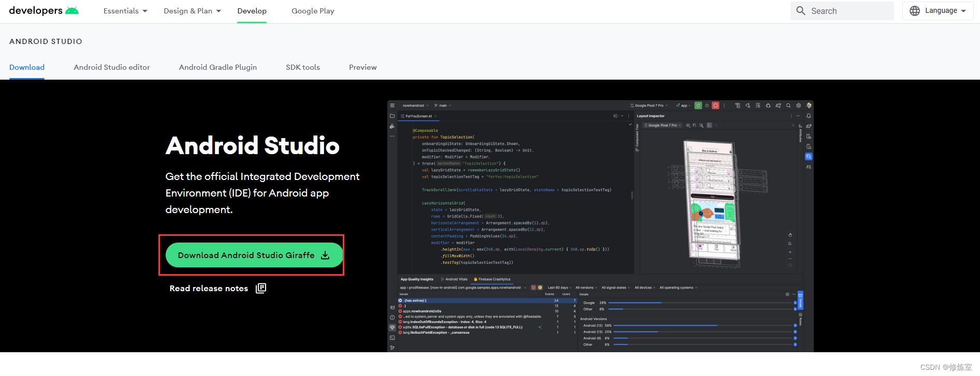The image size is (980, 376).
Task: Open the main branch dropdown
Action: point(443,106)
